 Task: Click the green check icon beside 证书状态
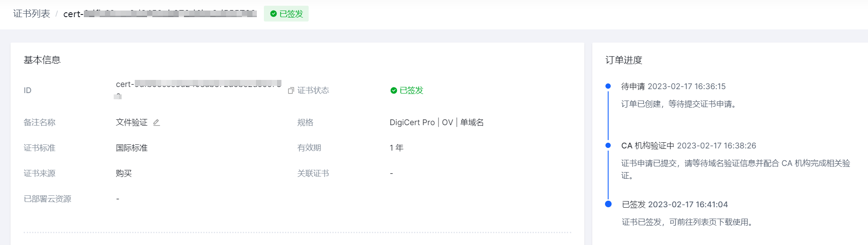[x=393, y=90]
